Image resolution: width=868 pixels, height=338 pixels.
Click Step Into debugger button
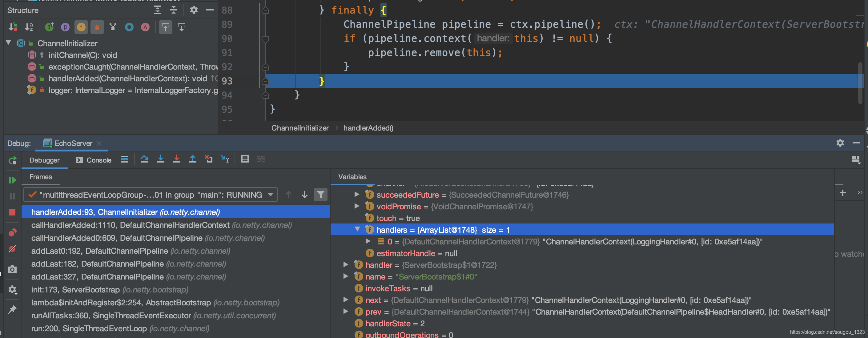click(161, 159)
